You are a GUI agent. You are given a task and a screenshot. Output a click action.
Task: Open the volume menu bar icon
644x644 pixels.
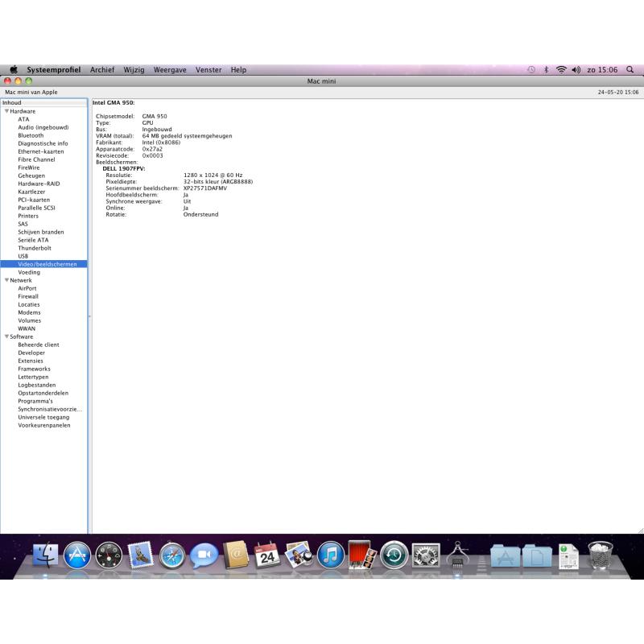(x=576, y=70)
